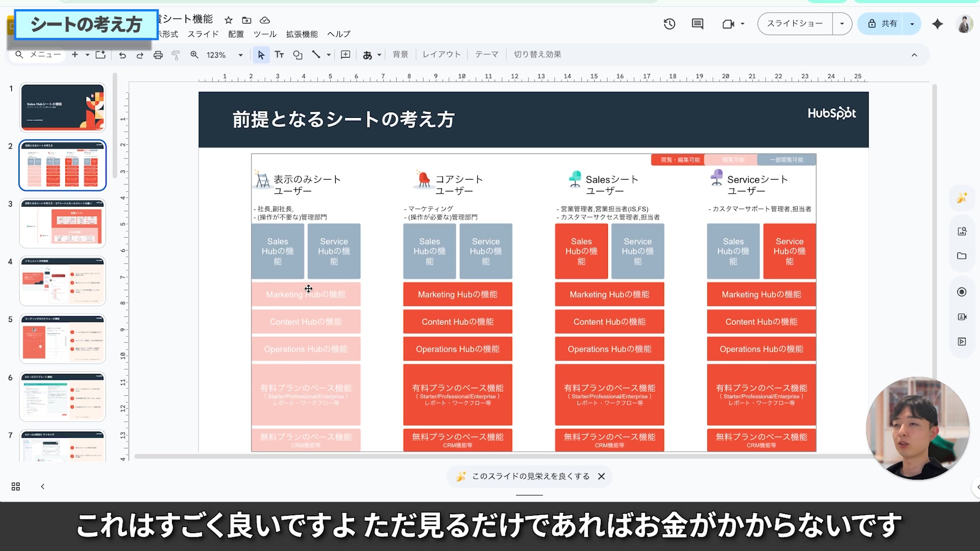This screenshot has height=551, width=980.
Task: Click the print icon
Action: [158, 55]
